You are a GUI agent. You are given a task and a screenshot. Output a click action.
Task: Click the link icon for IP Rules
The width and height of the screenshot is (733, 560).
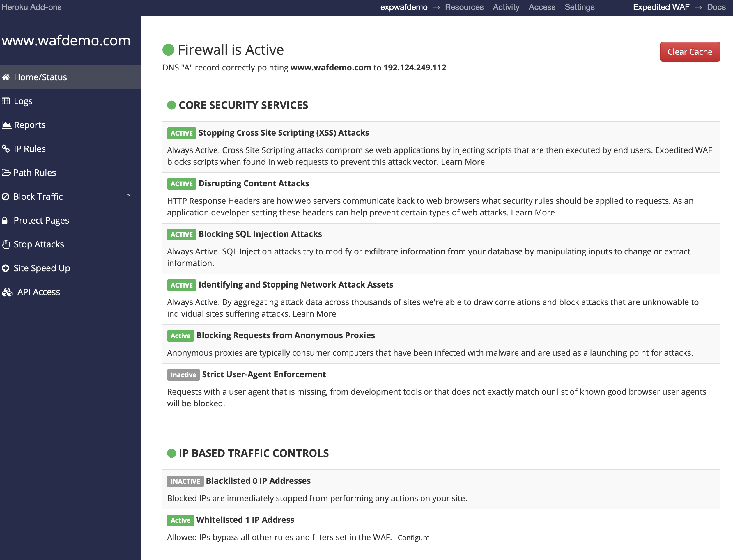[x=6, y=149]
